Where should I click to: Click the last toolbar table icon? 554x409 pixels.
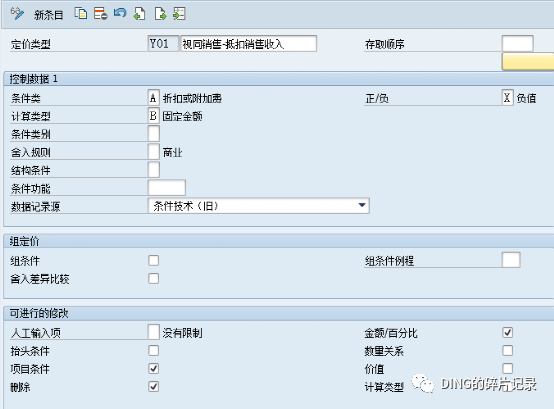pyautogui.click(x=179, y=14)
